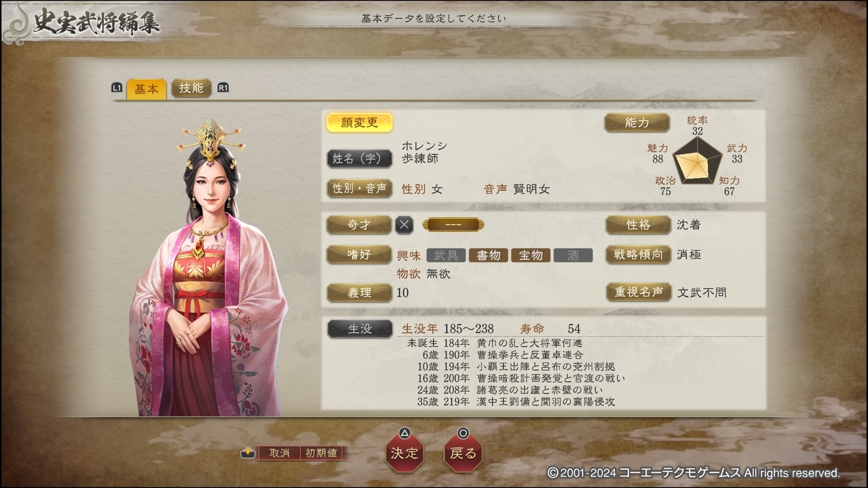Toggle the 宝物 interest tag
Image resolution: width=868 pixels, height=488 pixels.
[x=531, y=254]
